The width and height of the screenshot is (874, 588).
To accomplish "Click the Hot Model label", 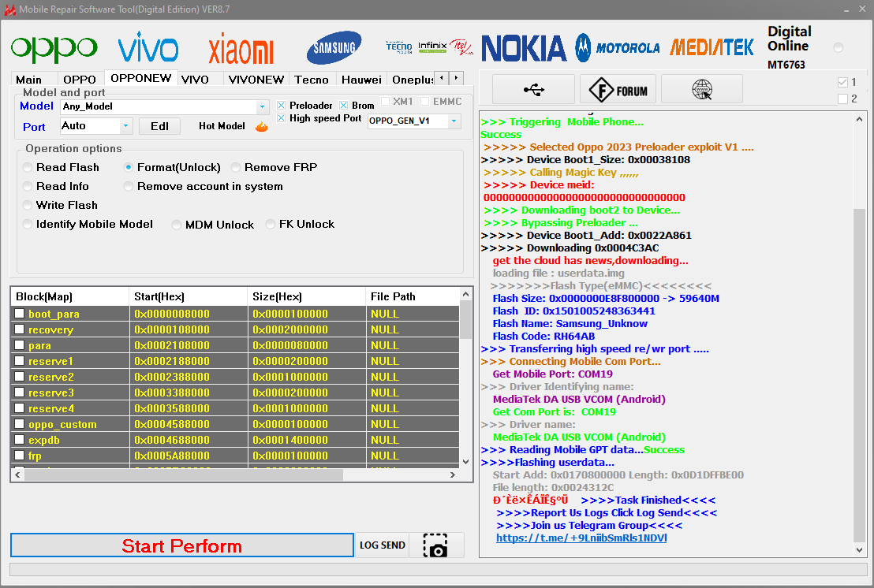I will (222, 126).
